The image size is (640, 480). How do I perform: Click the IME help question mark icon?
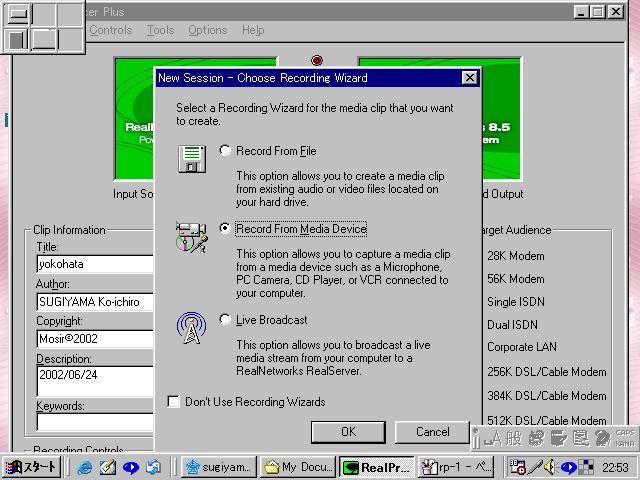602,439
